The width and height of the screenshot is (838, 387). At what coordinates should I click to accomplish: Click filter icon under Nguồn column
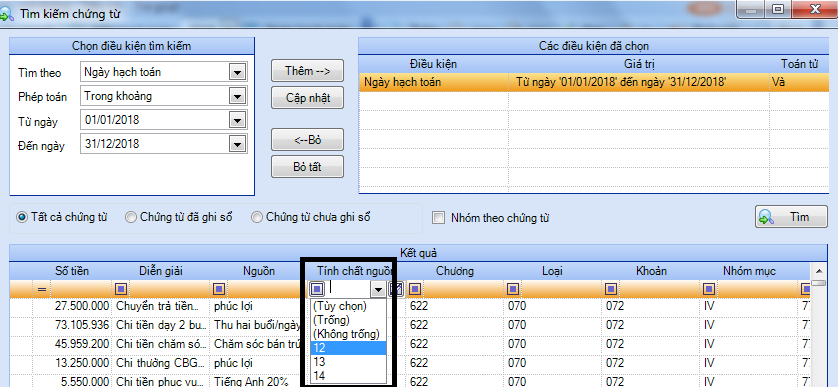click(x=219, y=290)
